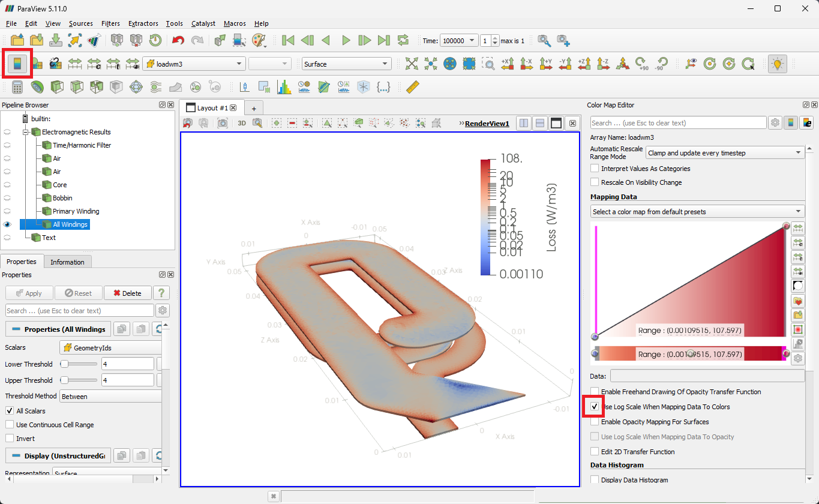Image resolution: width=819 pixels, height=504 pixels.
Task: Click Zoom to Data icon
Action: pos(430,64)
